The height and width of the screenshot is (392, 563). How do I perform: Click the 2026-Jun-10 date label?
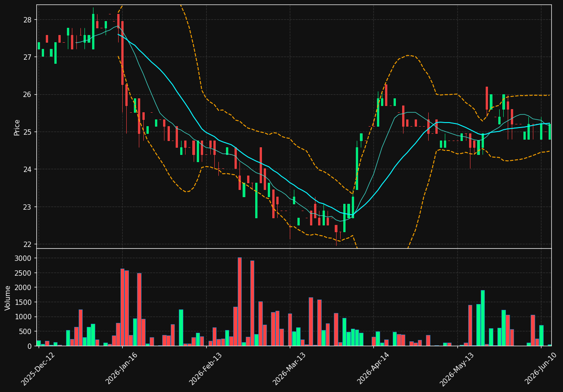pyautogui.click(x=541, y=368)
